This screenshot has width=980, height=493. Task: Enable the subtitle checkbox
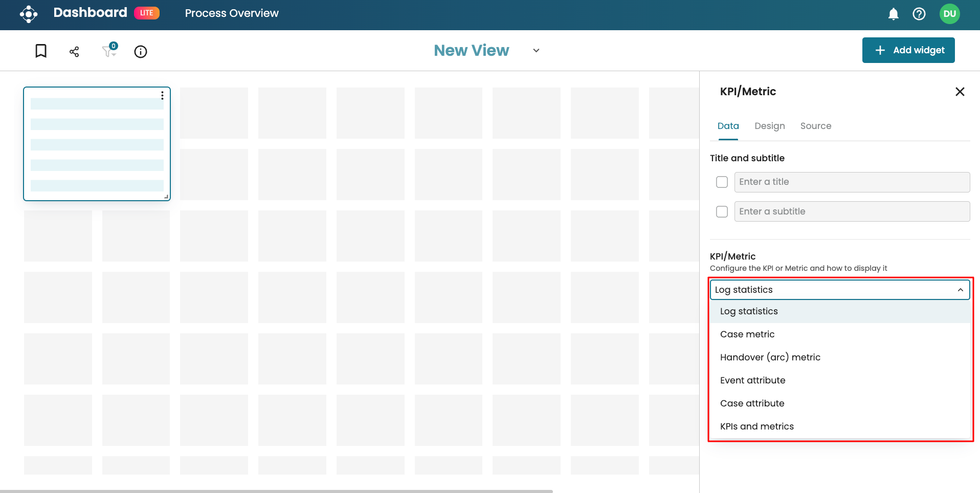[722, 212]
